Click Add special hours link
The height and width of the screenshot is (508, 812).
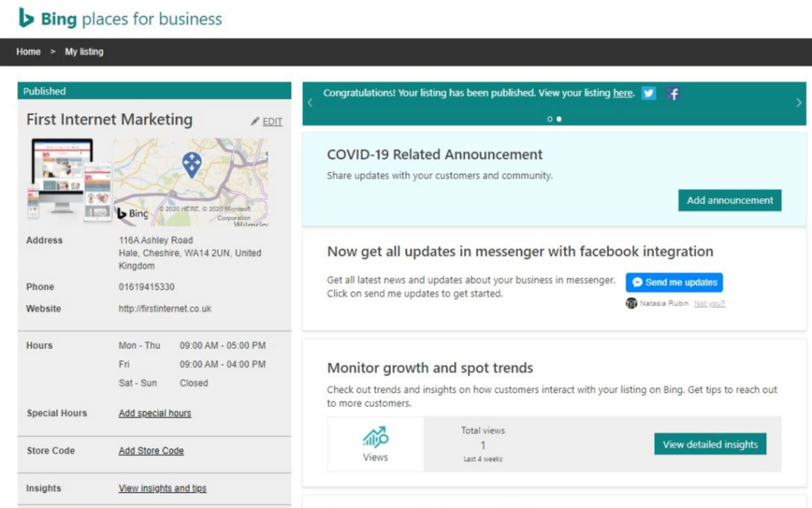(155, 413)
